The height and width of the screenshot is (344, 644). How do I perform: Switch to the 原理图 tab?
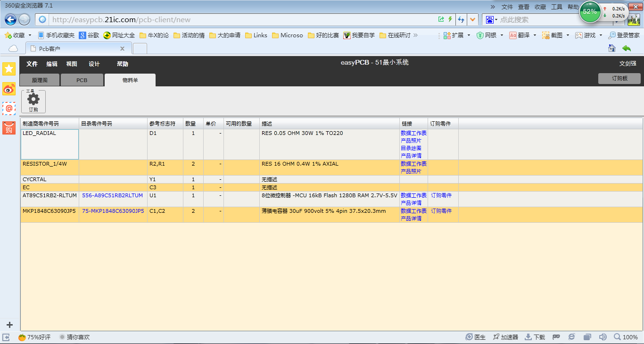click(x=40, y=80)
